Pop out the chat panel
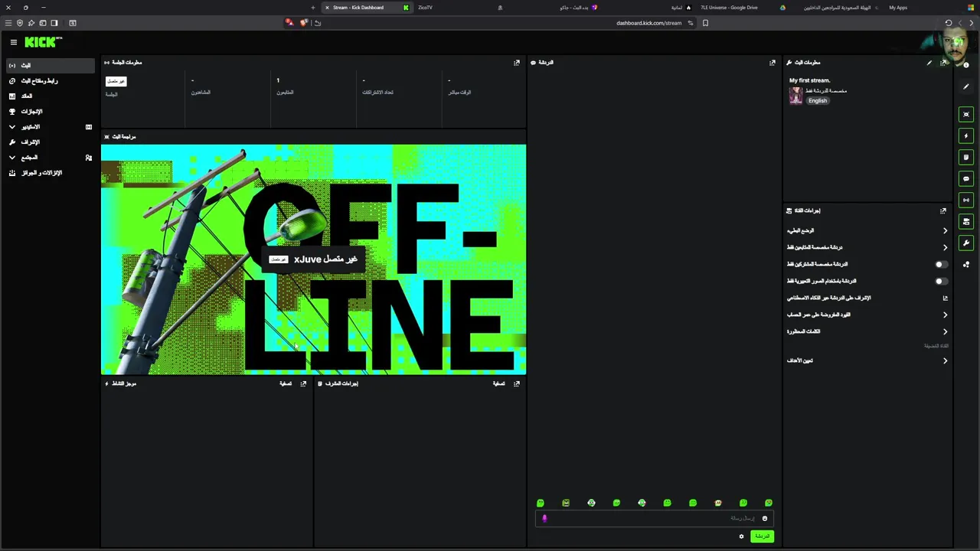Screen dimensions: 980x551 [x=772, y=63]
